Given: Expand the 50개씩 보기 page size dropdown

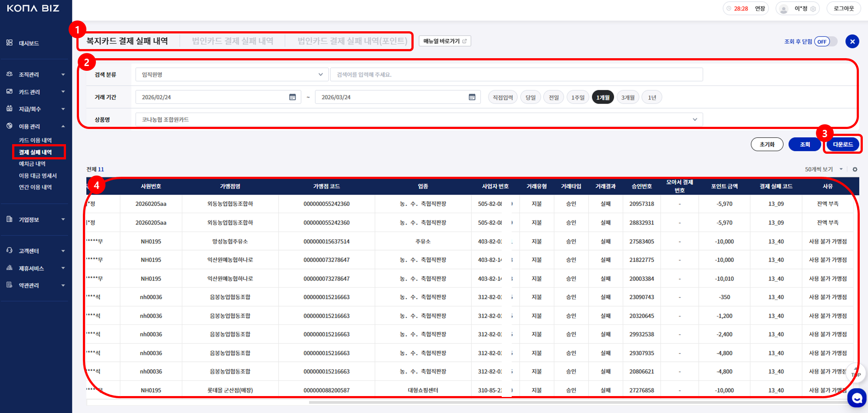Looking at the screenshot, I should coord(823,169).
